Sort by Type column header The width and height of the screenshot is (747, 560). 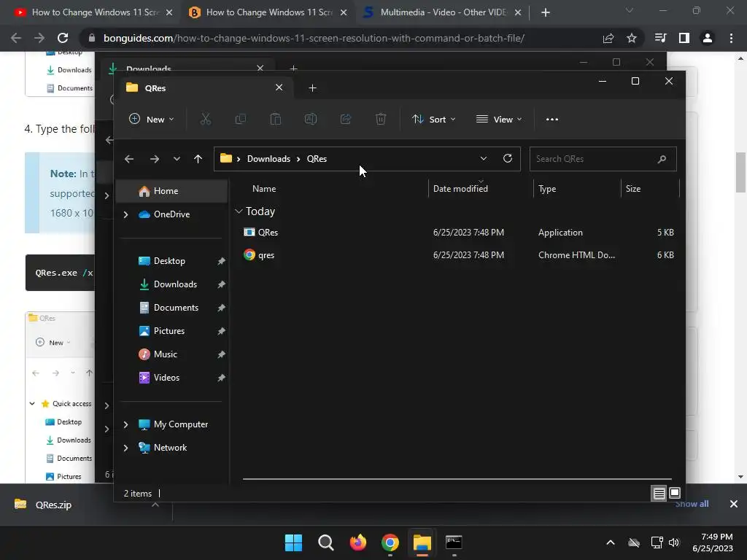point(547,189)
